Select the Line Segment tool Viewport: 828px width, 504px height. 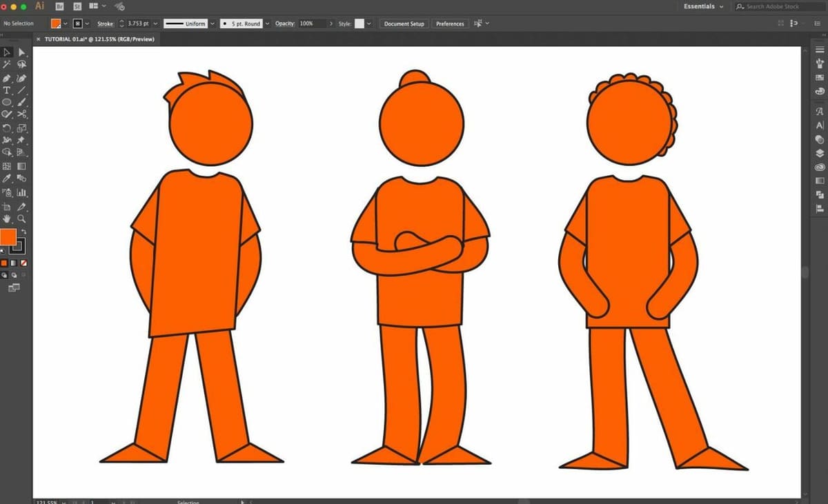click(22, 90)
